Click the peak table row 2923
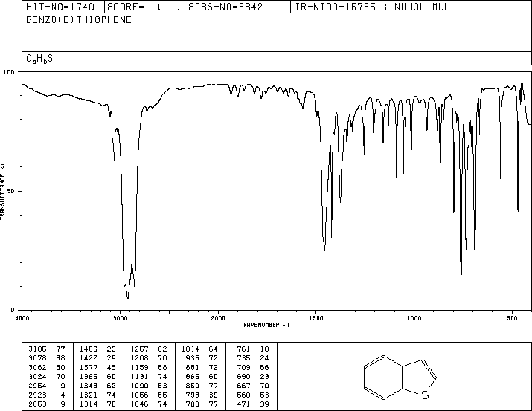Screen dimensions: 532x411 tap(47, 395)
